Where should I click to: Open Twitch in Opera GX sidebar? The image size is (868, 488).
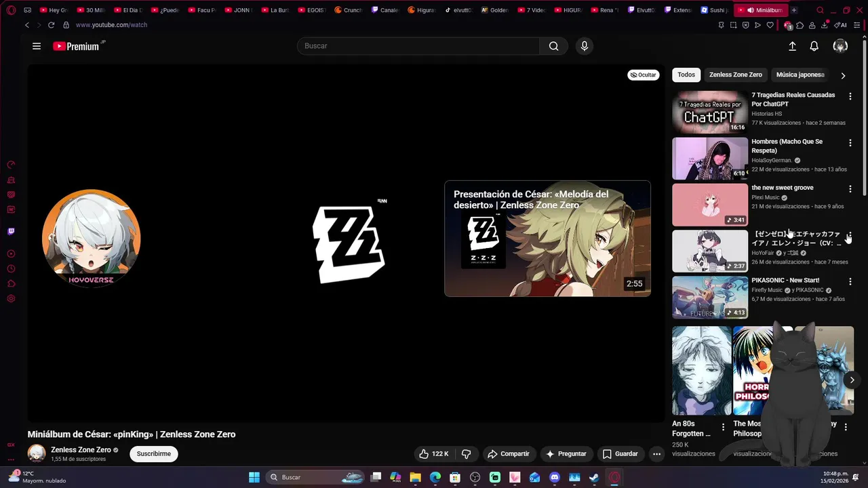click(11, 231)
